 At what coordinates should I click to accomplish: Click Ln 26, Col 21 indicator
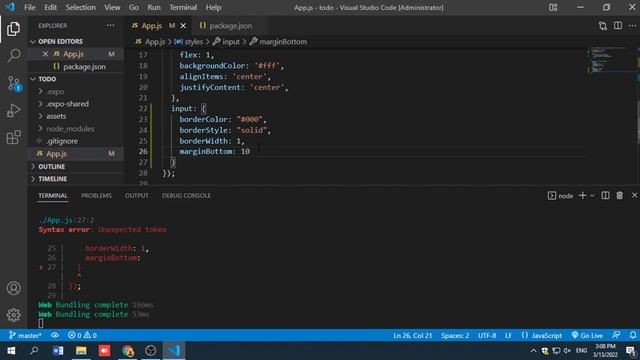click(412, 336)
